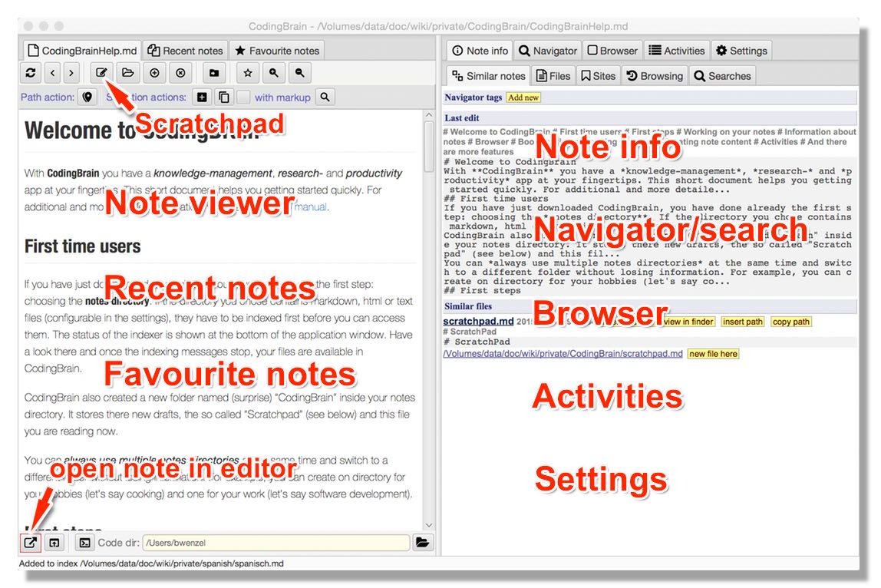Click the terminal icon beside Code dir
Viewport: 881px width, 588px height.
pos(84,543)
